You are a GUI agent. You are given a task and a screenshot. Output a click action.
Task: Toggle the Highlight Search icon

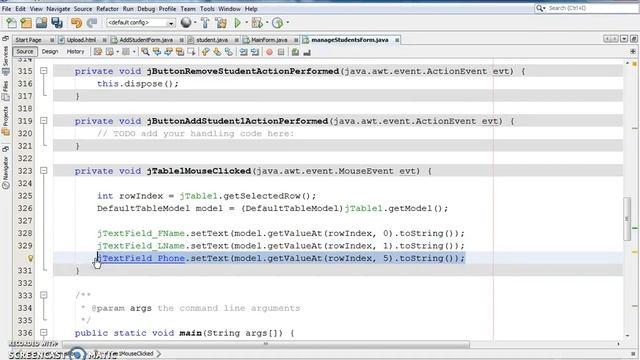pos(180,52)
